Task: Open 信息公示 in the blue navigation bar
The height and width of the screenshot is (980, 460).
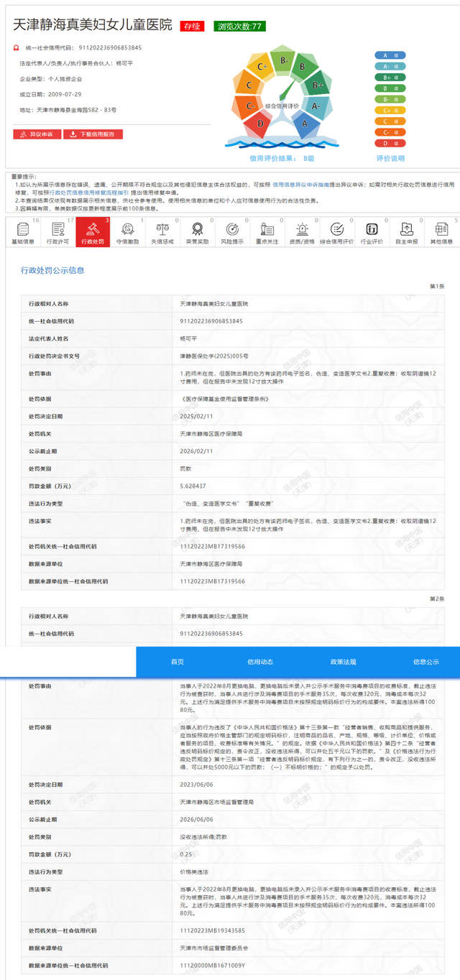Action: [x=426, y=662]
